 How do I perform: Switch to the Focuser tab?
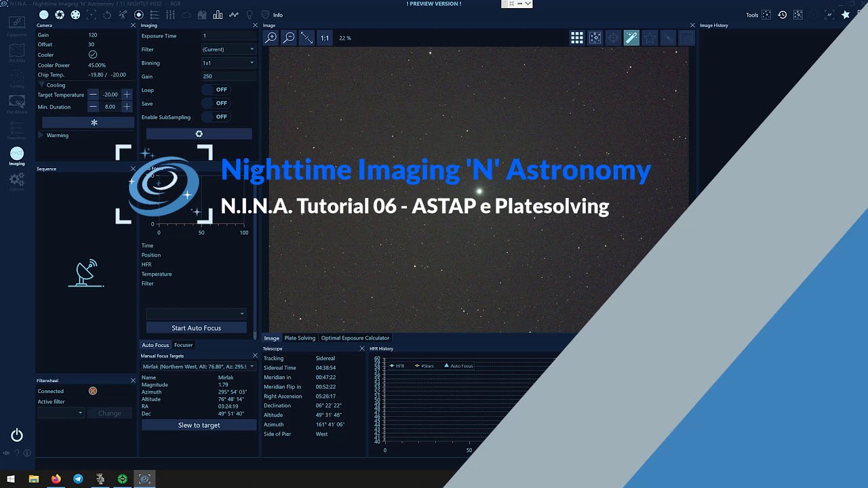click(x=183, y=345)
